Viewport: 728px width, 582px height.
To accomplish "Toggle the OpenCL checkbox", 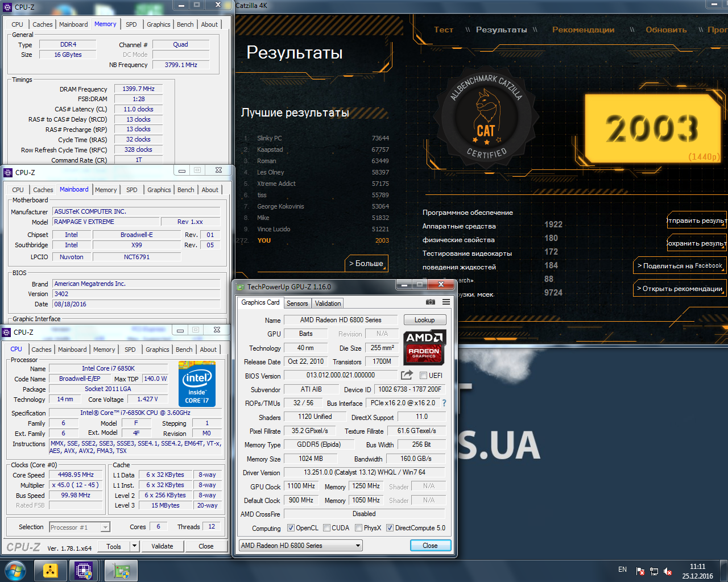I will tap(291, 528).
